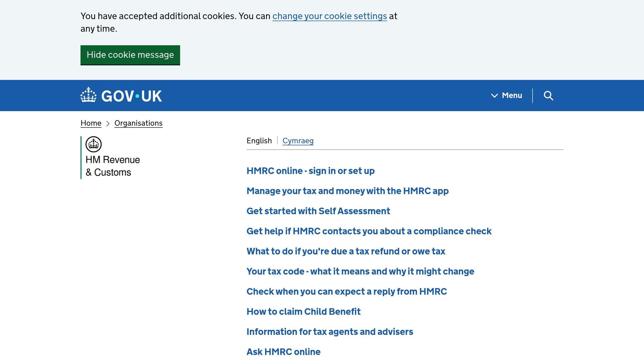Open Ask HMRC online
Viewport: 644px width, 362px height.
coord(283,352)
